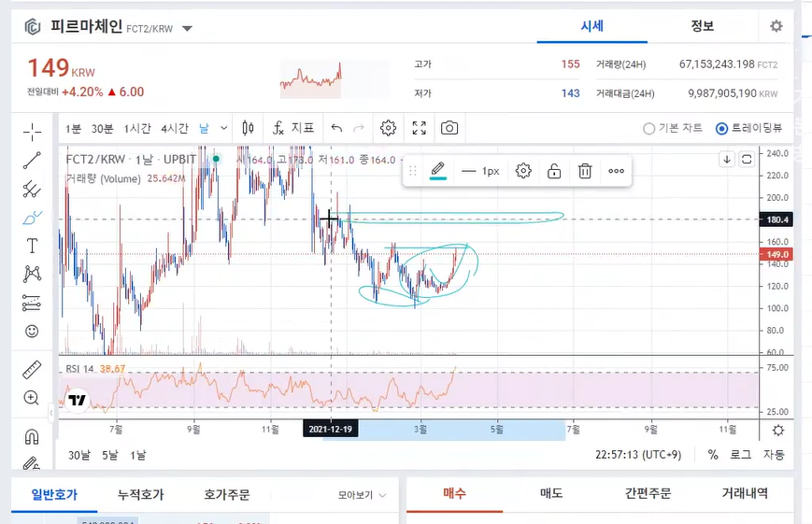
Task: Expand the 모아보기 dropdown
Action: (x=362, y=495)
